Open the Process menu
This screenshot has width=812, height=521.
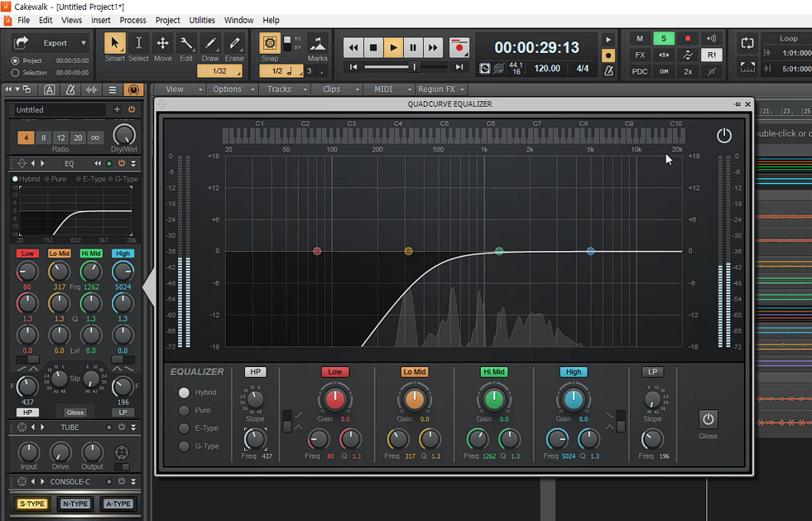pyautogui.click(x=133, y=20)
